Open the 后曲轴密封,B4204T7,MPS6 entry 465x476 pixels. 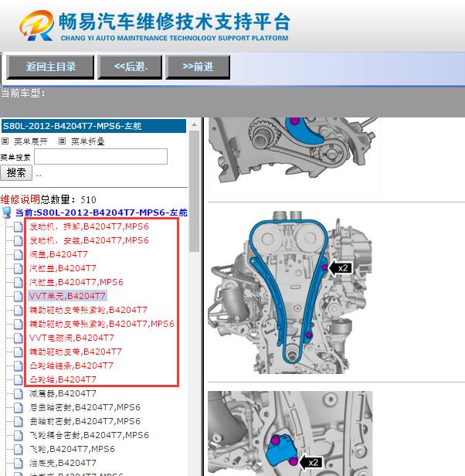[85, 407]
